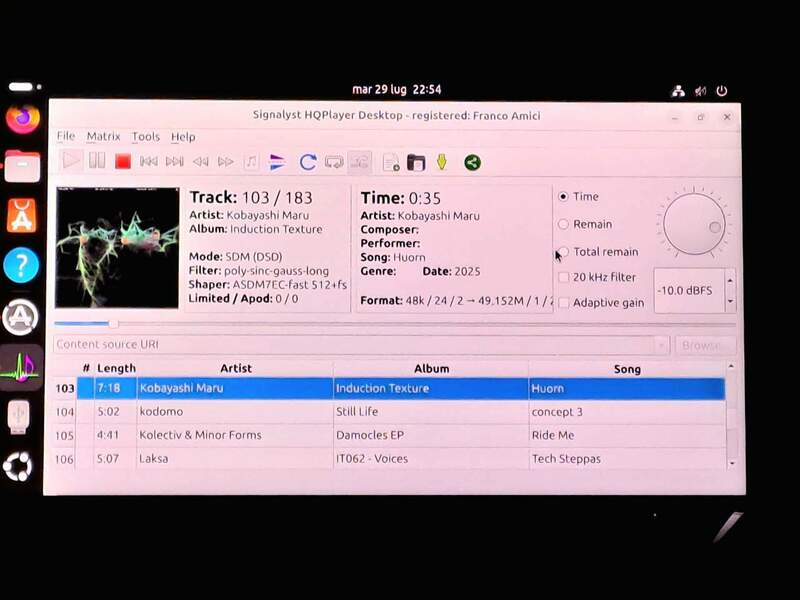The height and width of the screenshot is (600, 800).
Task: Enable the Adaptive gain checkbox
Action: [564, 302]
